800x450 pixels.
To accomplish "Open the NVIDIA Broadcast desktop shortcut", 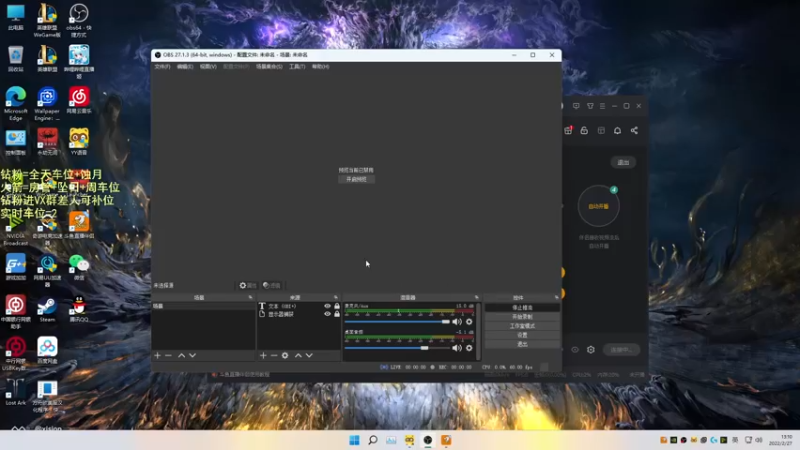I will (16, 229).
